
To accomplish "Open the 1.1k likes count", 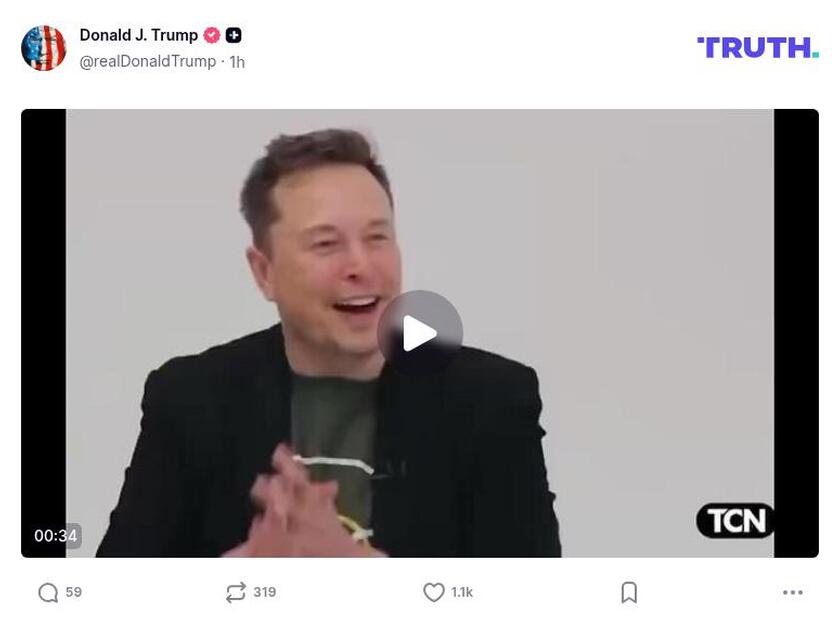I will pos(462,592).
